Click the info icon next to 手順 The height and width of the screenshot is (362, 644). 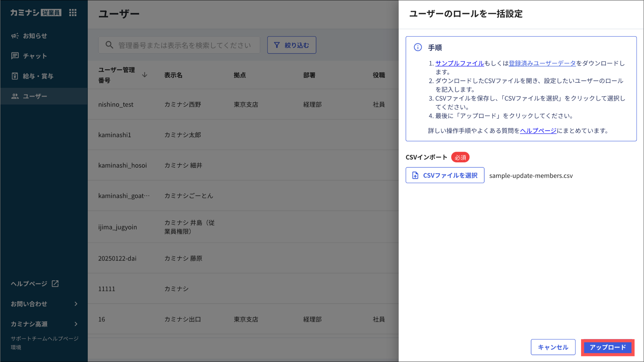pyautogui.click(x=418, y=47)
